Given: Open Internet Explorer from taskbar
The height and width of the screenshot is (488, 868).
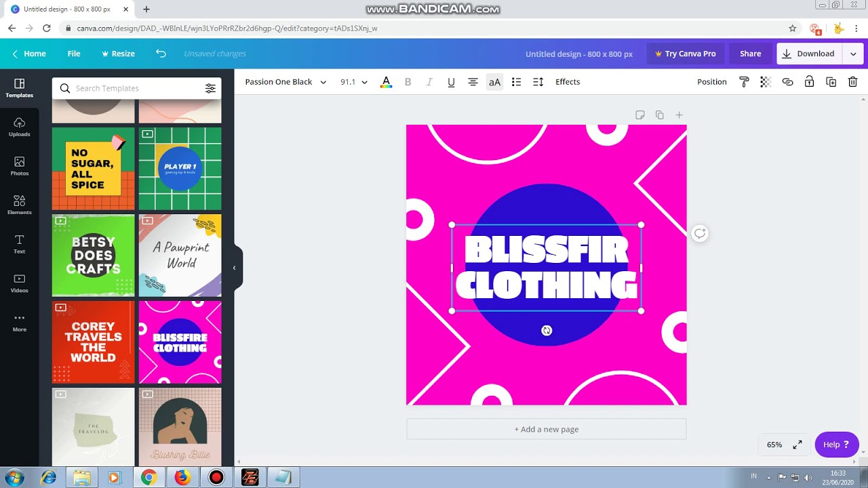Looking at the screenshot, I should point(48,478).
